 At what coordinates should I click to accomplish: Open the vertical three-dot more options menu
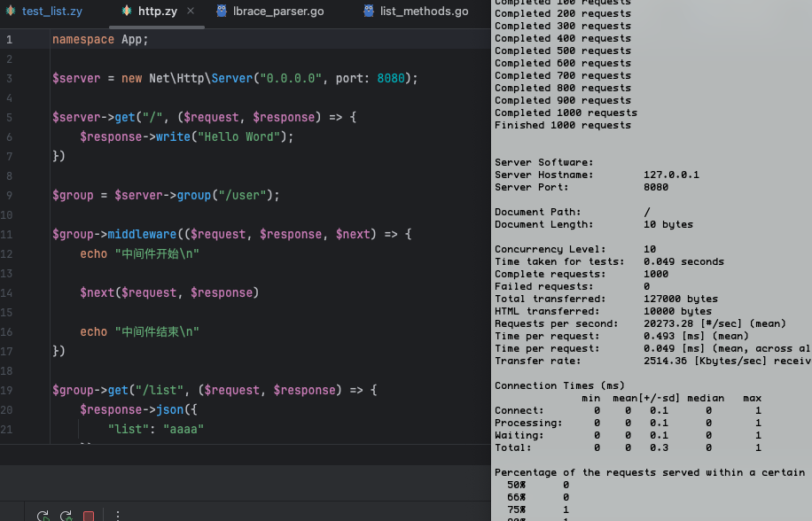click(117, 516)
